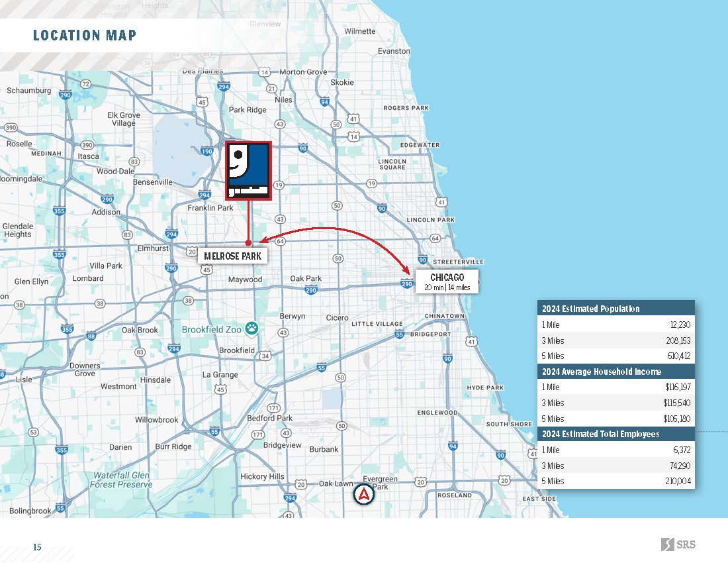Click employees value 6,372
This screenshot has width=728, height=563.
[682, 450]
